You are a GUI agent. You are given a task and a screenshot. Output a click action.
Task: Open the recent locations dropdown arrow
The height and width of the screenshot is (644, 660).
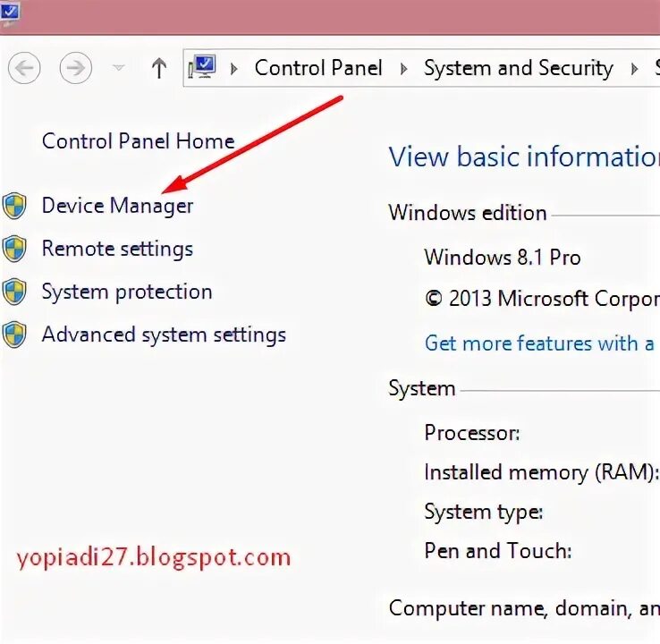point(118,68)
